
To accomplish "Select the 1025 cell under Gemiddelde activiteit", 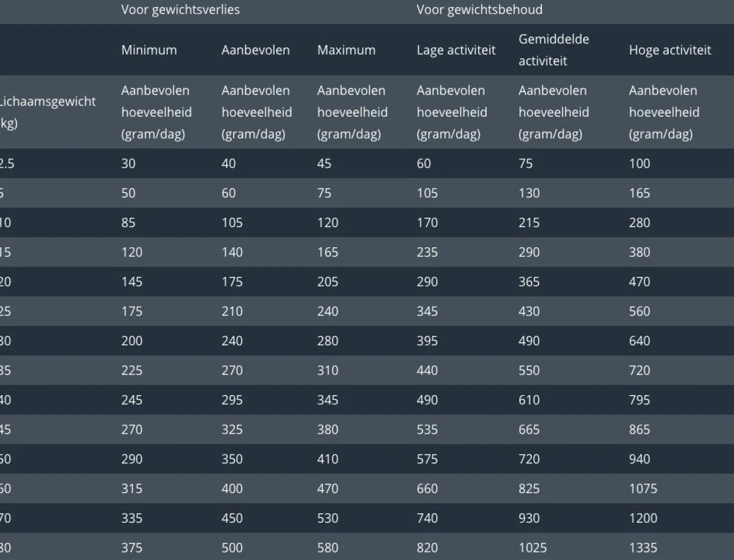I will (x=532, y=547).
